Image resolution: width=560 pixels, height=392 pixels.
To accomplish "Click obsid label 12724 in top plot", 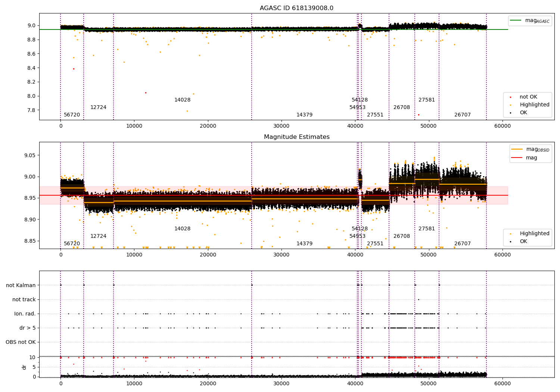I will pyautogui.click(x=98, y=108).
